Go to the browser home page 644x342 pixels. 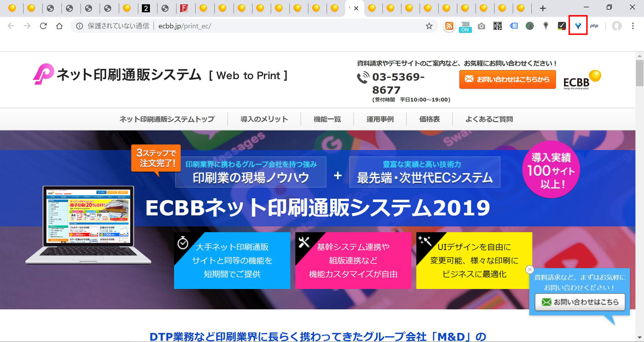pos(59,26)
